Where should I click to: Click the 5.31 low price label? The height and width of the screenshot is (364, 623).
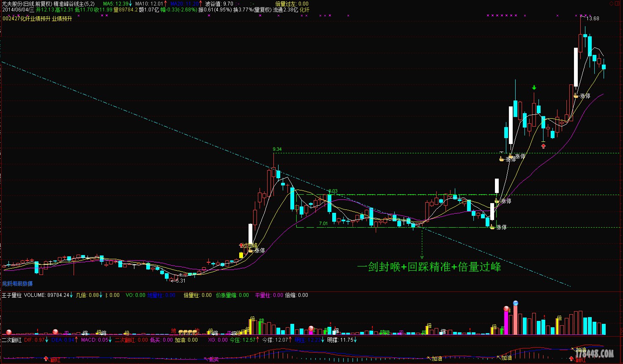tap(180, 281)
